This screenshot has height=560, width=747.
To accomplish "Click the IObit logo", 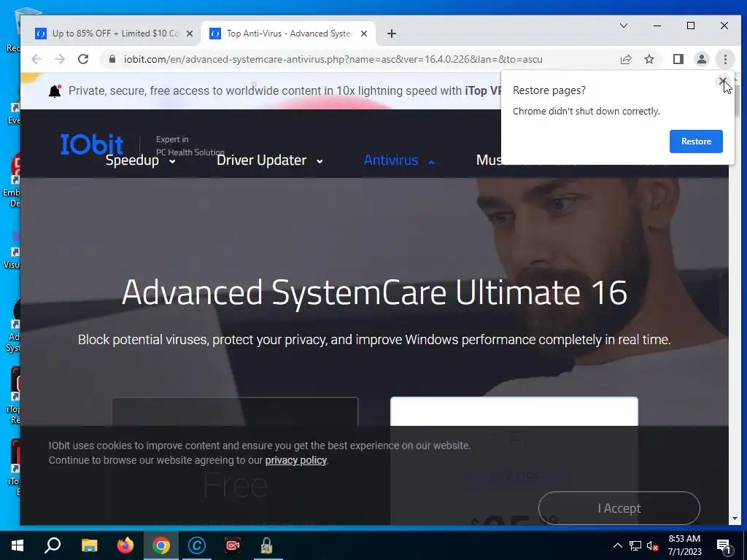I will [x=91, y=144].
